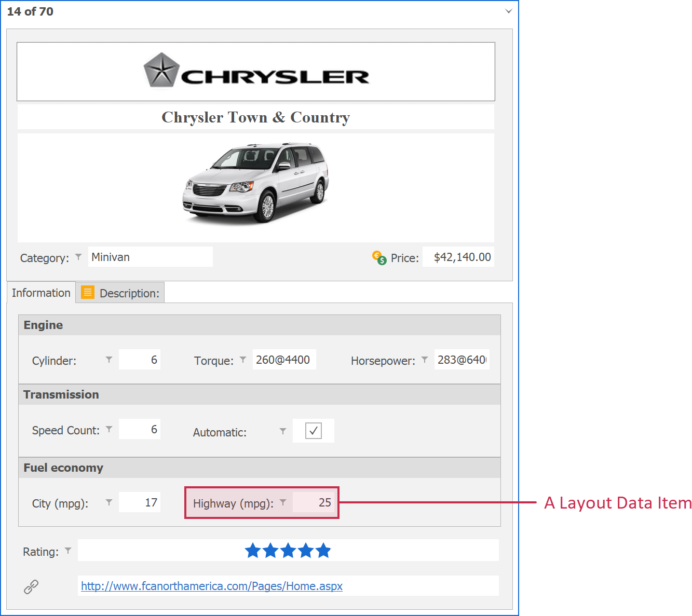Viewport: 692px width, 616px height.
Task: Click the price field showing $42,140.00
Action: pyautogui.click(x=458, y=257)
